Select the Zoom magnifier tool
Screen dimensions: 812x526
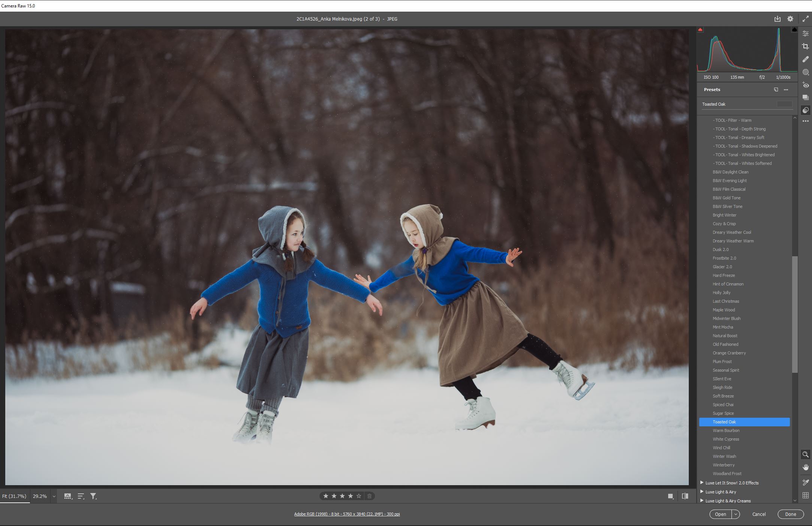pos(805,454)
